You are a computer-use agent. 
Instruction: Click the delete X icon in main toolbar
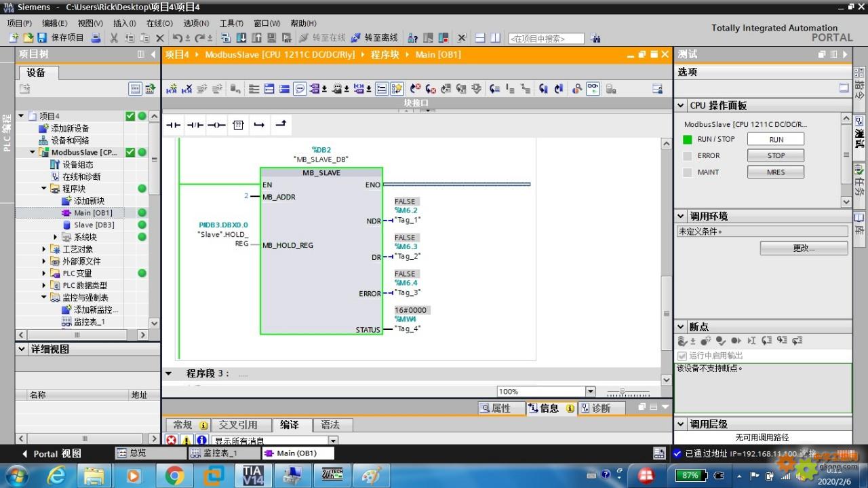160,38
